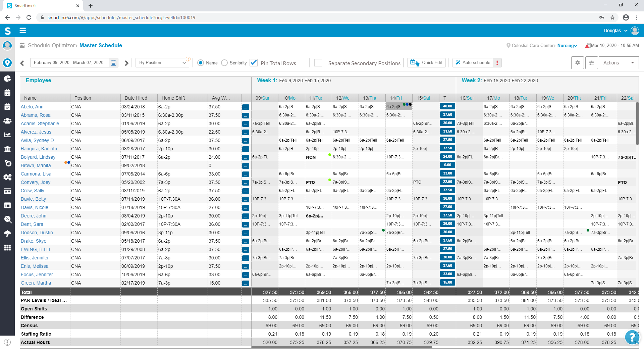Click the employee group icon in sidebar
This screenshot has height=349, width=644.
coord(7,121)
